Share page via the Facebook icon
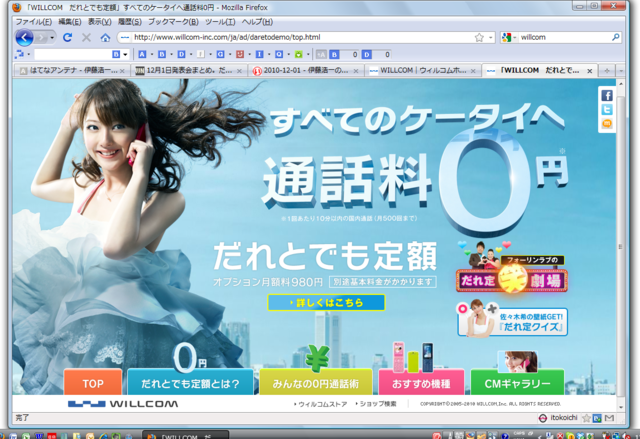The image size is (640, 439). pos(607,95)
